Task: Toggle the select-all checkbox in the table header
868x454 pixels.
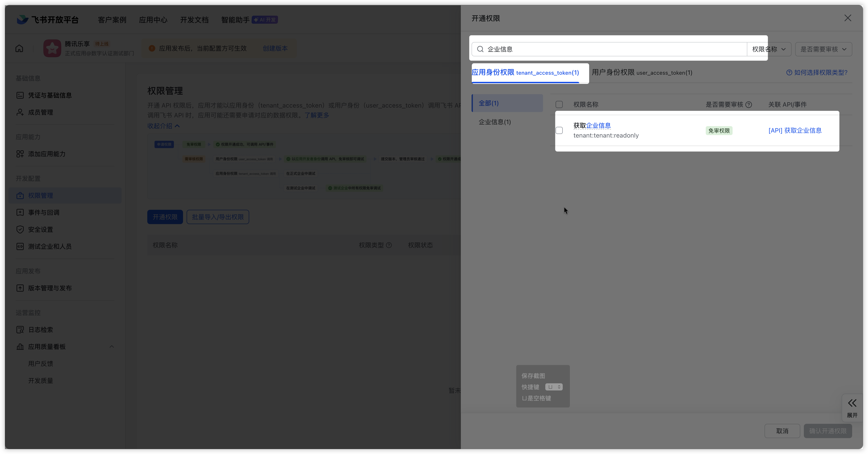Action: 559,105
